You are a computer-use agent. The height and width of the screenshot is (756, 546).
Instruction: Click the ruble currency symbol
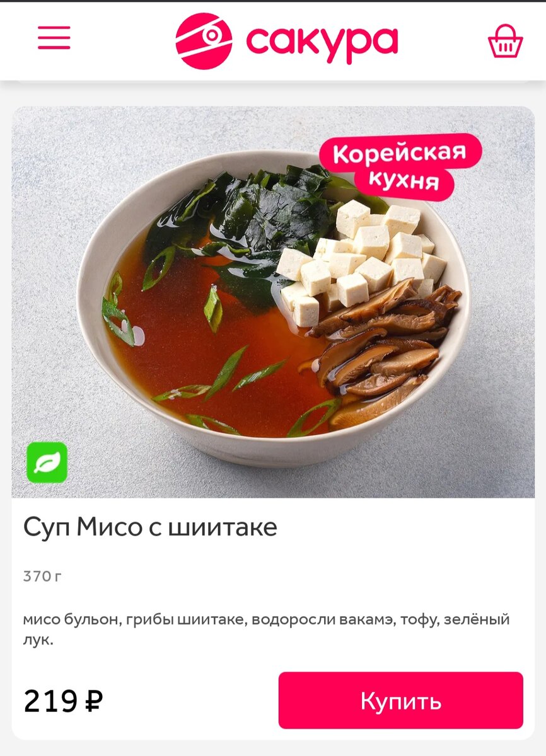pyautogui.click(x=93, y=700)
